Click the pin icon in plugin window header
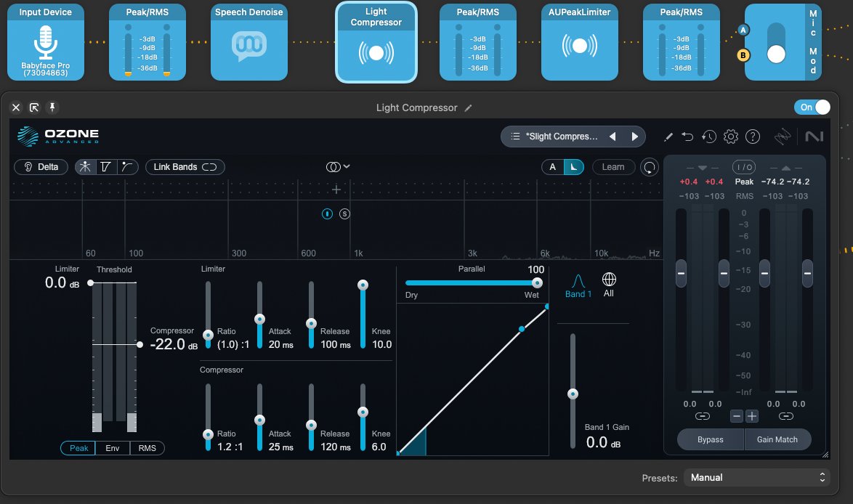853x504 pixels. click(52, 107)
